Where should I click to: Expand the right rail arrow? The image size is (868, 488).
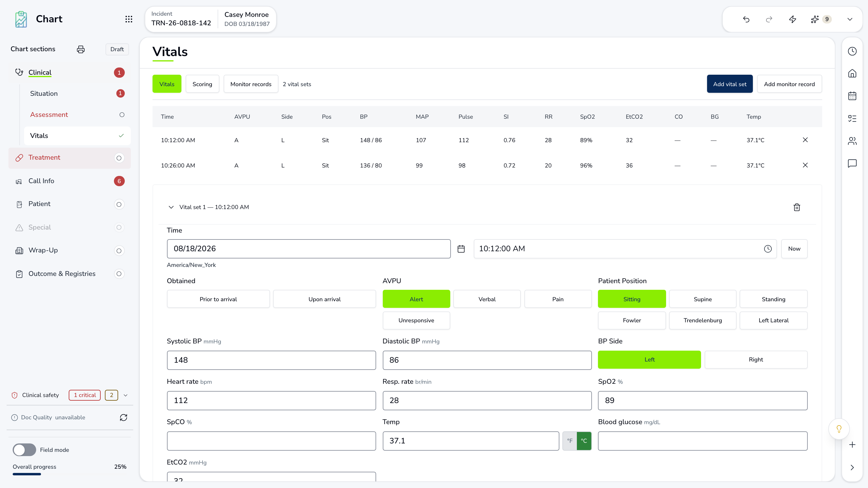pos(852,468)
